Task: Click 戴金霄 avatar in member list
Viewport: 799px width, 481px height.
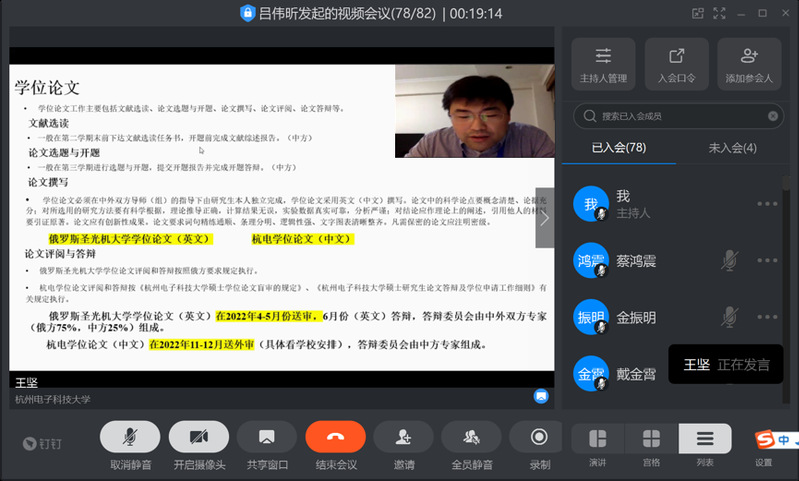Action: click(591, 373)
